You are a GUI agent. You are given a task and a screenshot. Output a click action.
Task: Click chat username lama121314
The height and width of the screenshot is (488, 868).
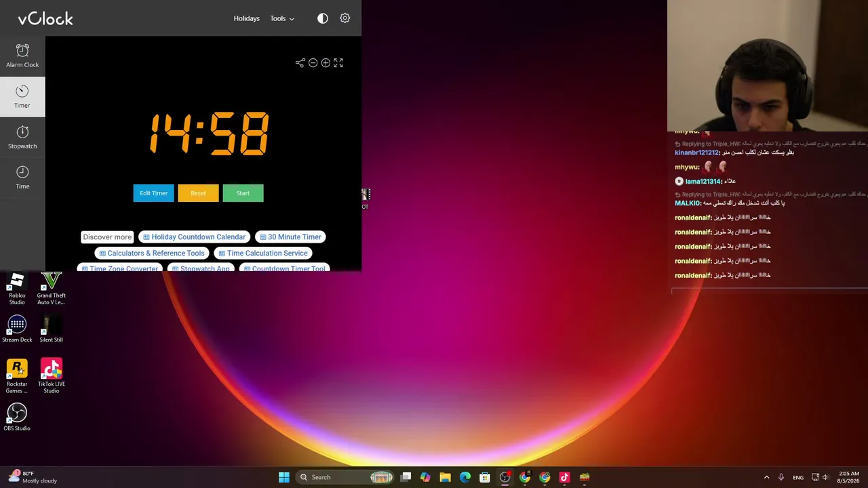coord(703,182)
